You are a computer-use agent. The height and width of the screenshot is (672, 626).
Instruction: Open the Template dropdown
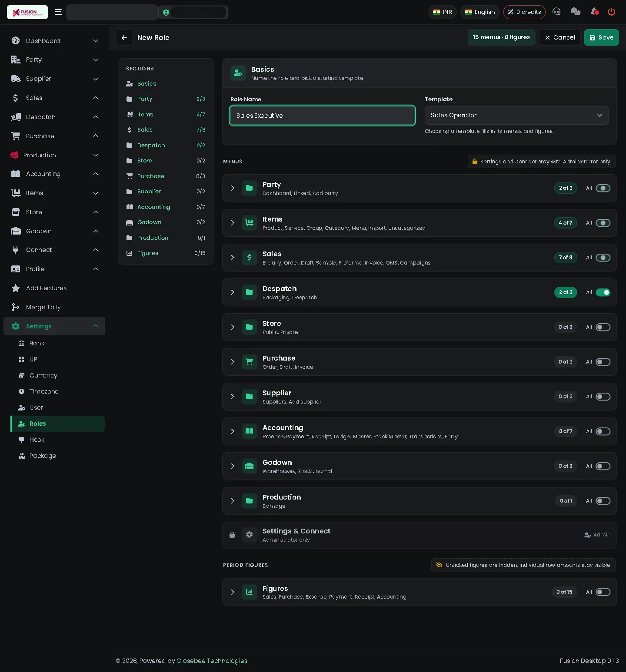(516, 116)
